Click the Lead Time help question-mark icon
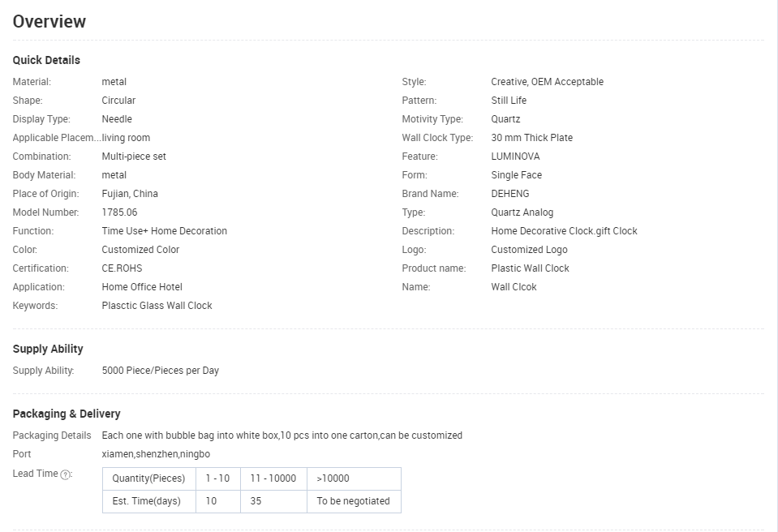Image resolution: width=778 pixels, height=532 pixels. click(x=65, y=474)
